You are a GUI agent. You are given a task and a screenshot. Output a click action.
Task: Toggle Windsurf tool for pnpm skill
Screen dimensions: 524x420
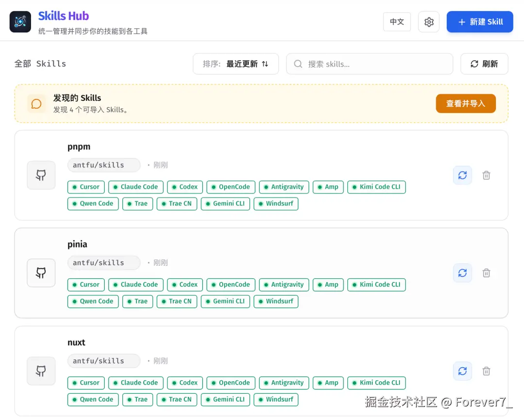276,204
